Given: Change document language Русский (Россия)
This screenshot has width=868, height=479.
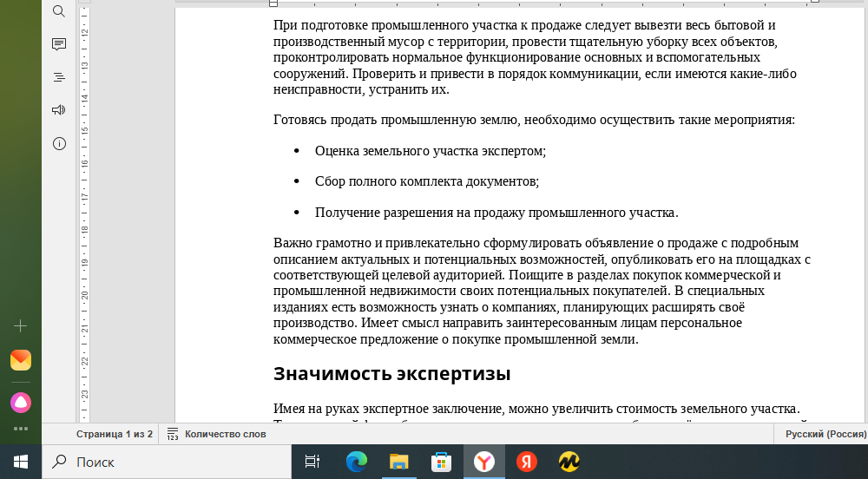Looking at the screenshot, I should (825, 434).
